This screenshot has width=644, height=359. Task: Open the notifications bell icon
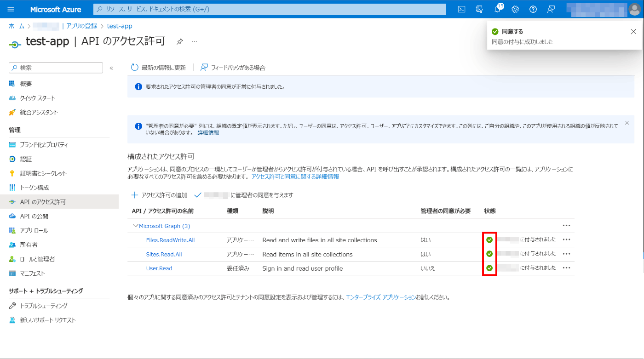pyautogui.click(x=498, y=9)
